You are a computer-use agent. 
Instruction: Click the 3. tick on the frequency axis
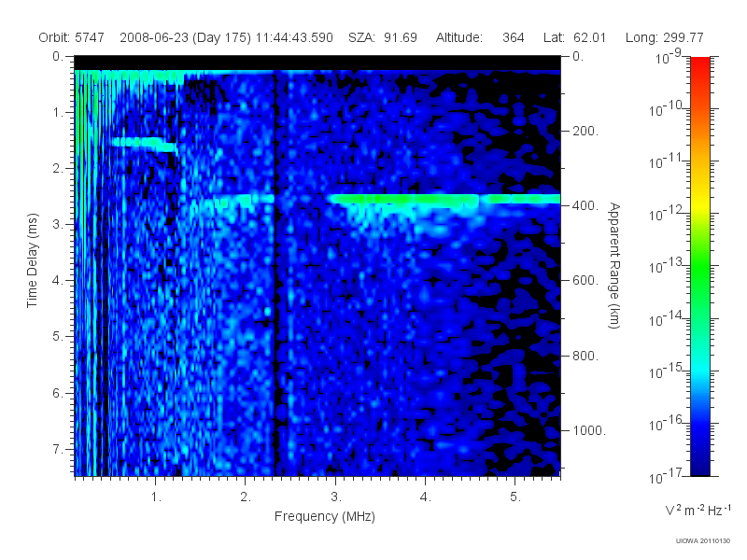pos(336,497)
